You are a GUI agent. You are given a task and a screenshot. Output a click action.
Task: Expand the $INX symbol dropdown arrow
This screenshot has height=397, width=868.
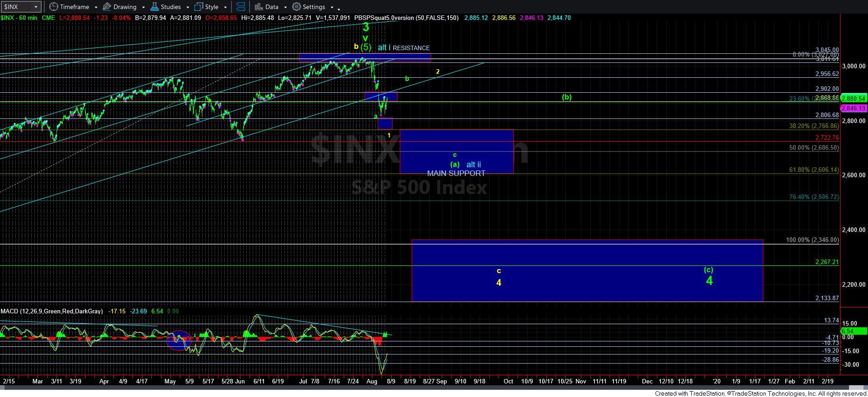(36, 7)
